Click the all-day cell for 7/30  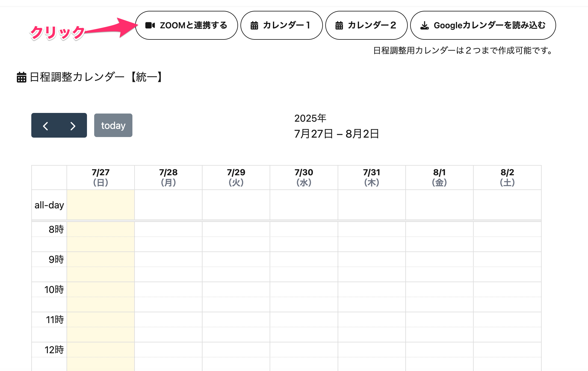(x=304, y=205)
